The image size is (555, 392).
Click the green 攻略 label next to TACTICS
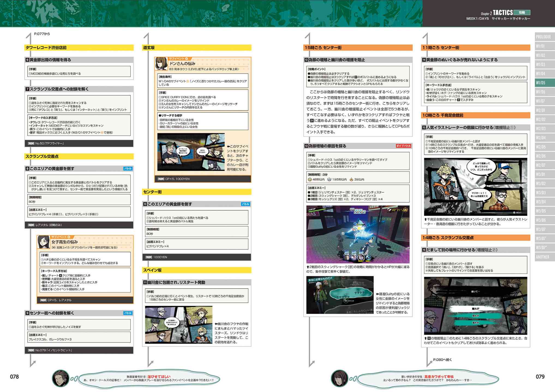click(522, 13)
